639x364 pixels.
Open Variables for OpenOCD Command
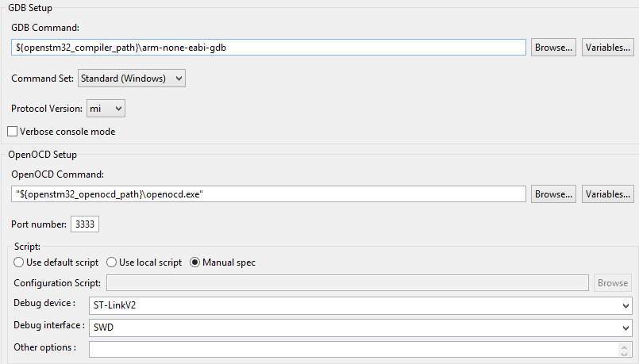607,194
